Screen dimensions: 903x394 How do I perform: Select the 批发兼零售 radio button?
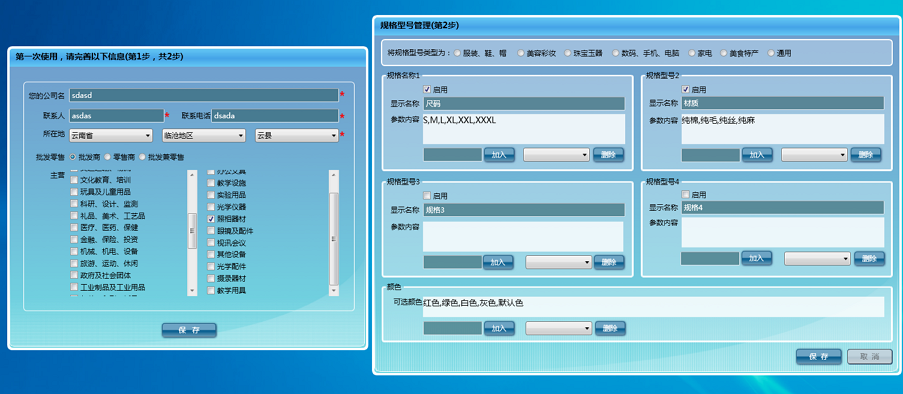tap(143, 157)
